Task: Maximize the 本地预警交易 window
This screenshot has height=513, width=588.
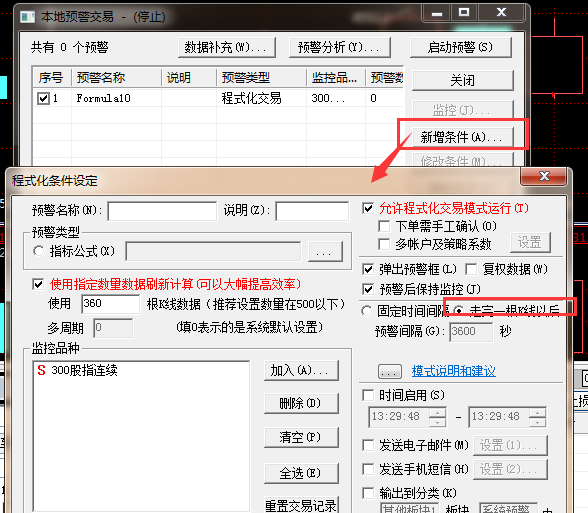Action: pyautogui.click(x=464, y=12)
